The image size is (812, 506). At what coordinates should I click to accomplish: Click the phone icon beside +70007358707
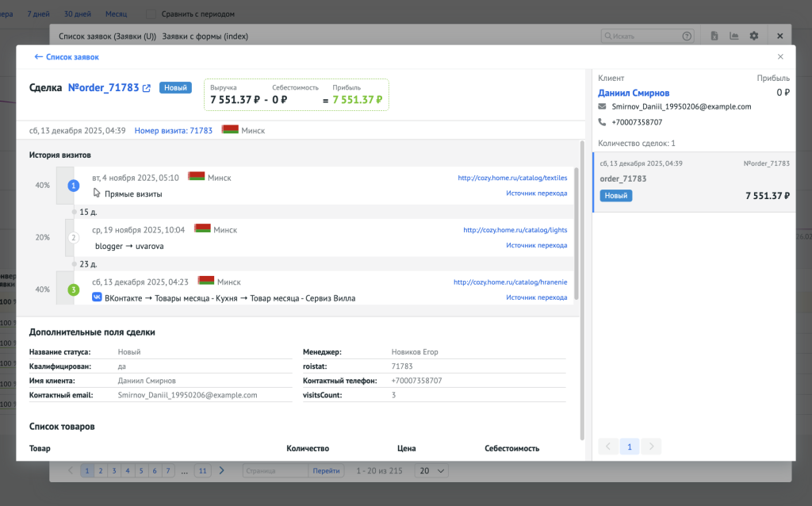pos(603,122)
